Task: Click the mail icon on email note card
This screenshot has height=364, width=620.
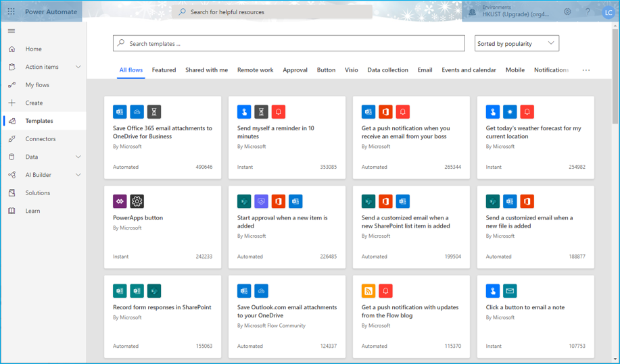Action: [510, 291]
